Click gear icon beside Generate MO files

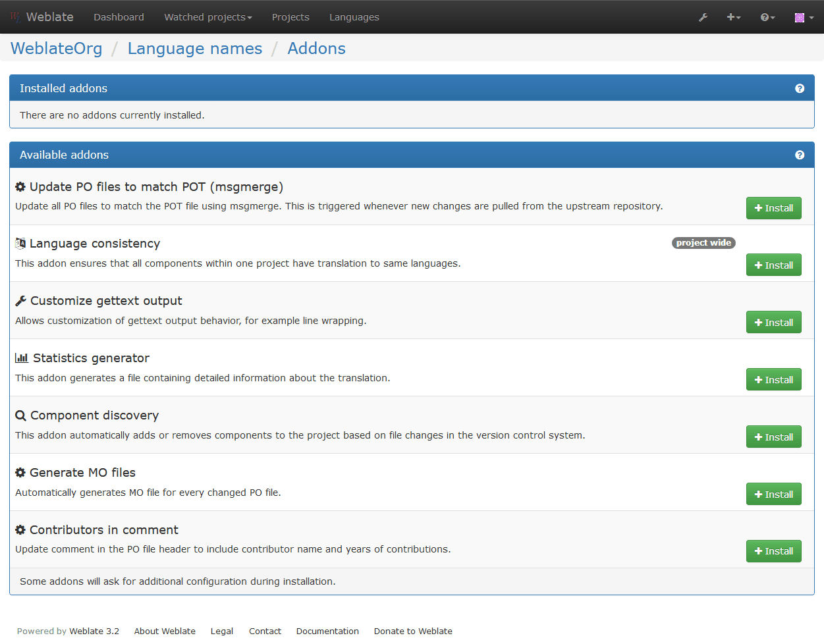(20, 473)
